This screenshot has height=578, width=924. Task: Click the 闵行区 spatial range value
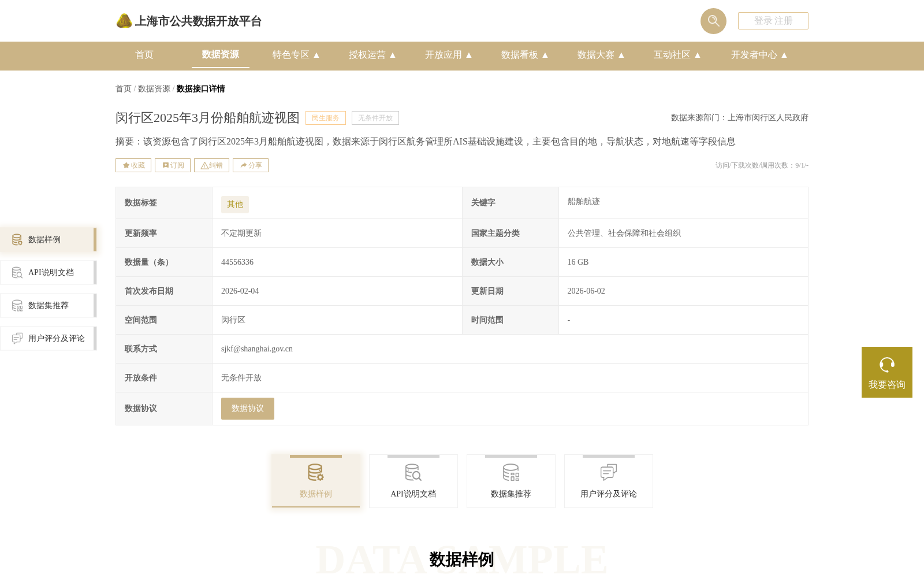tap(233, 320)
